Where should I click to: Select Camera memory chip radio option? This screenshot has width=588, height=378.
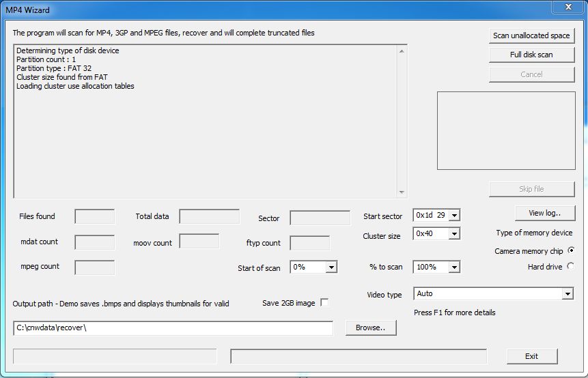571,250
